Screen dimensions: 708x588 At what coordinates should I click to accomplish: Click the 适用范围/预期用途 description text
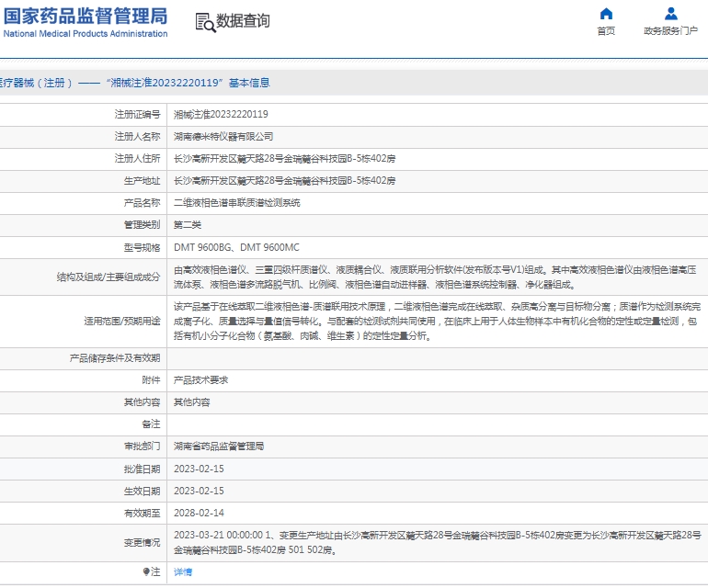437,322
